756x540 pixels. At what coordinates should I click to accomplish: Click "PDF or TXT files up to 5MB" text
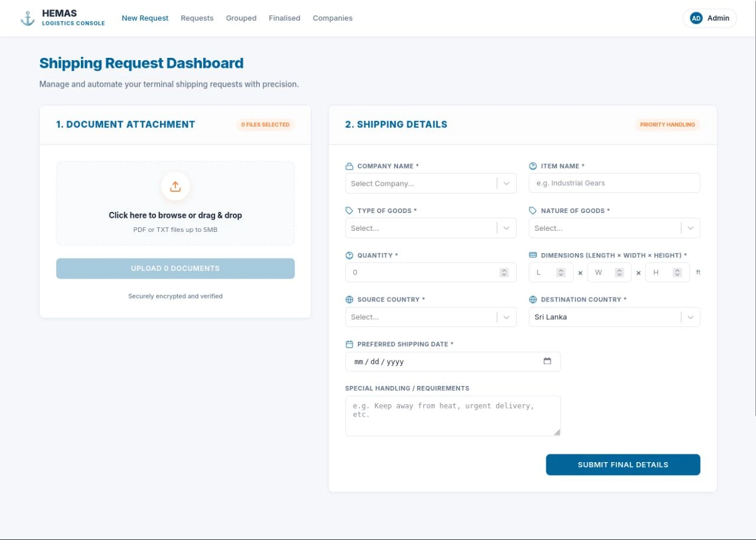(x=175, y=230)
